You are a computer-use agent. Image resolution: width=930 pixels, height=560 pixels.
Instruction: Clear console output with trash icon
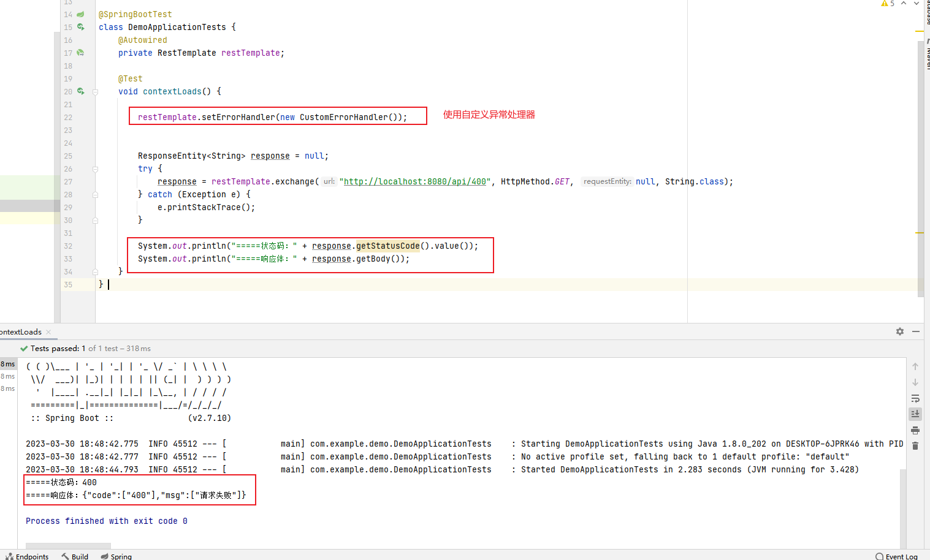915,445
